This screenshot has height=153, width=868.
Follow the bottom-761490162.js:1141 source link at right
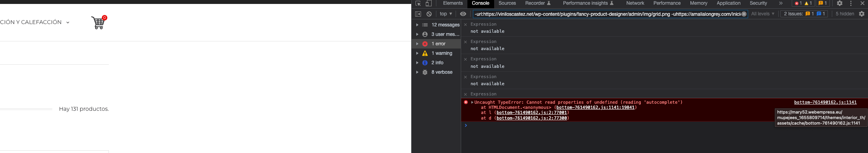click(x=825, y=102)
